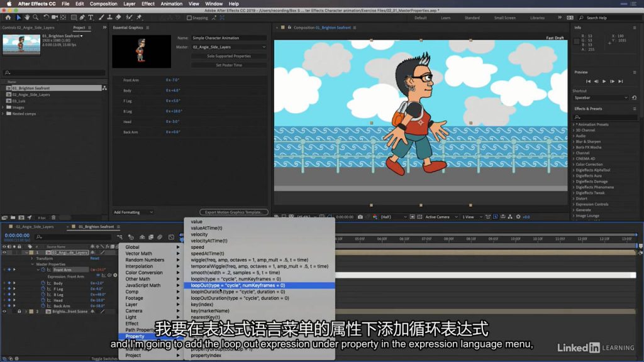Select the Unified Camera tool
Image resolution: width=644 pixels, height=362 pixels.
pyautogui.click(x=55, y=18)
